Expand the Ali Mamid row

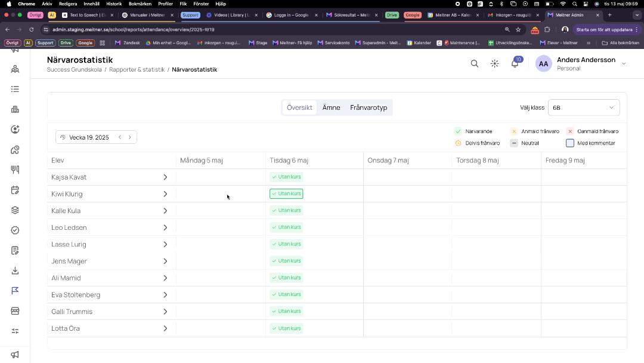click(165, 278)
